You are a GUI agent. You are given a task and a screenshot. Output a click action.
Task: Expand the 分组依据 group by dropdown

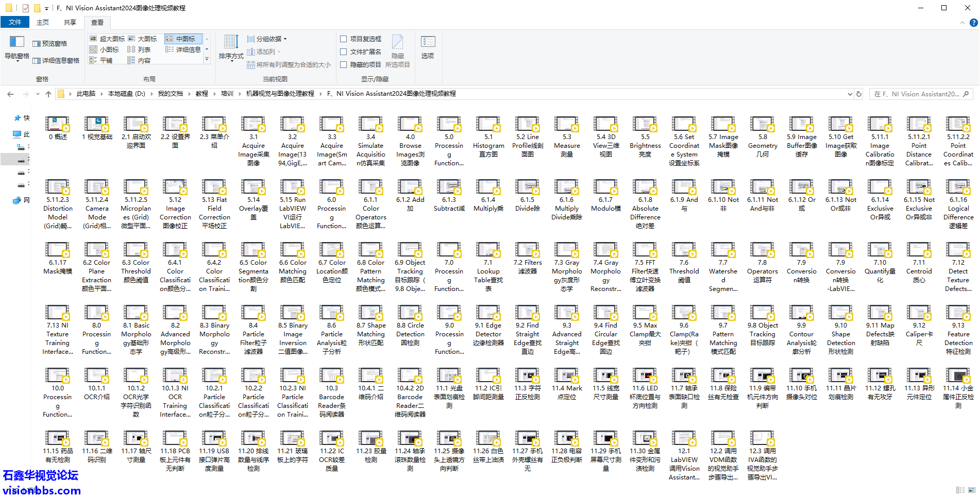(267, 39)
